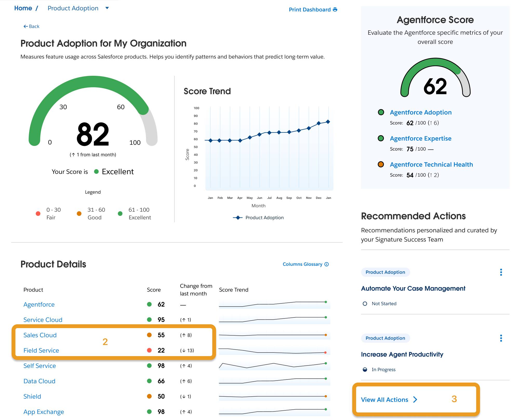Click the Score Trend column header in Product Details

click(234, 290)
